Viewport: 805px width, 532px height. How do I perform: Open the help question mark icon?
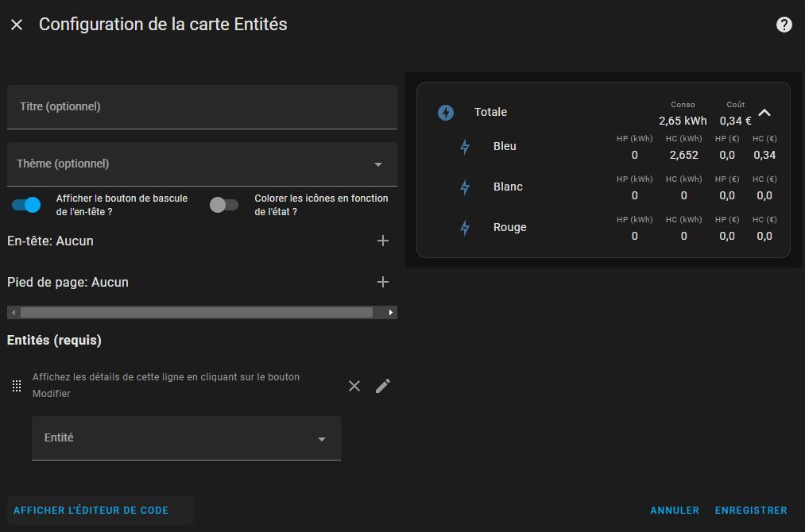[x=784, y=25]
